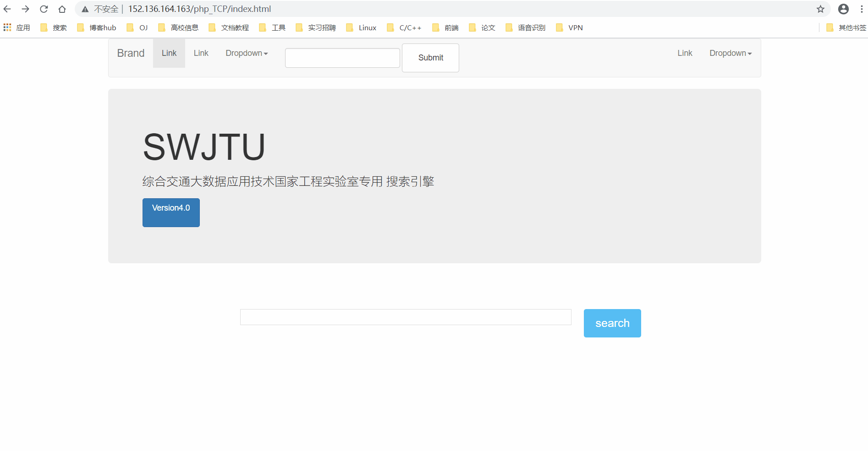Click the Brand navbar logo link
This screenshot has height=451, width=868.
(131, 53)
